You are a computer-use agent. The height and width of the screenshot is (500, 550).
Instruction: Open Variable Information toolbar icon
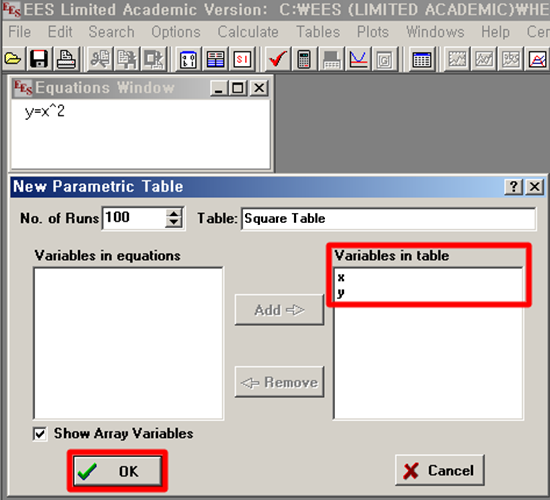tap(189, 59)
